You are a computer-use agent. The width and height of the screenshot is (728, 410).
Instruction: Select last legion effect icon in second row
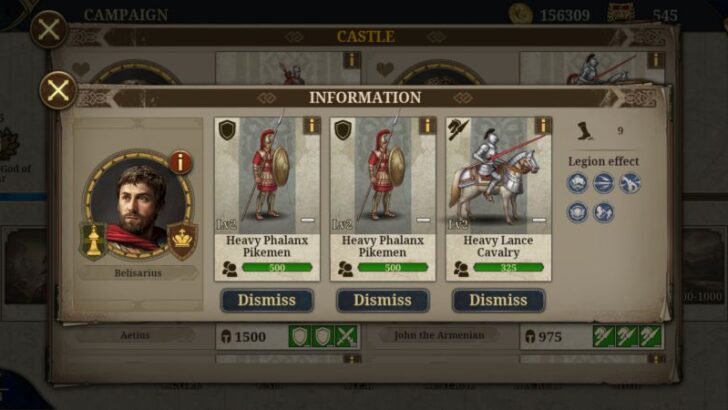tap(604, 212)
